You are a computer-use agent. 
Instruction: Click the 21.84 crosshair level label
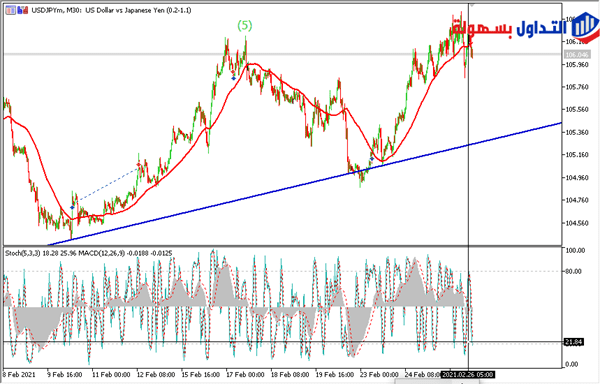(x=574, y=342)
